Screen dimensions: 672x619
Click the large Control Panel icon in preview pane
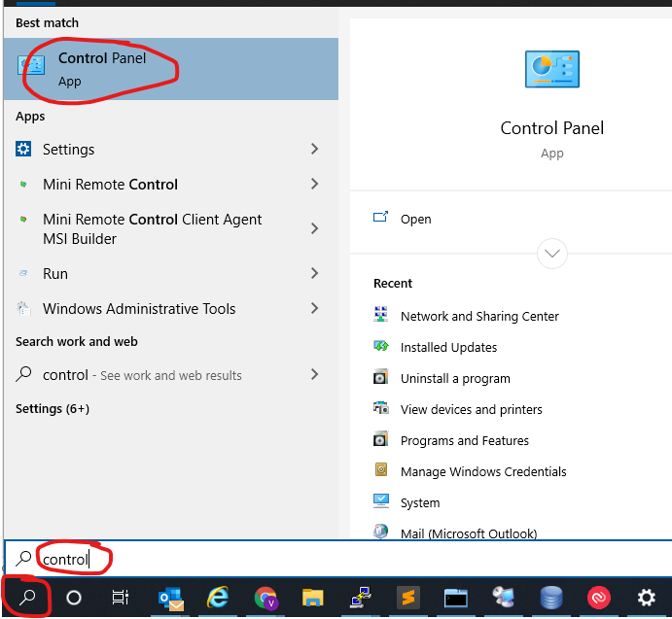[552, 69]
